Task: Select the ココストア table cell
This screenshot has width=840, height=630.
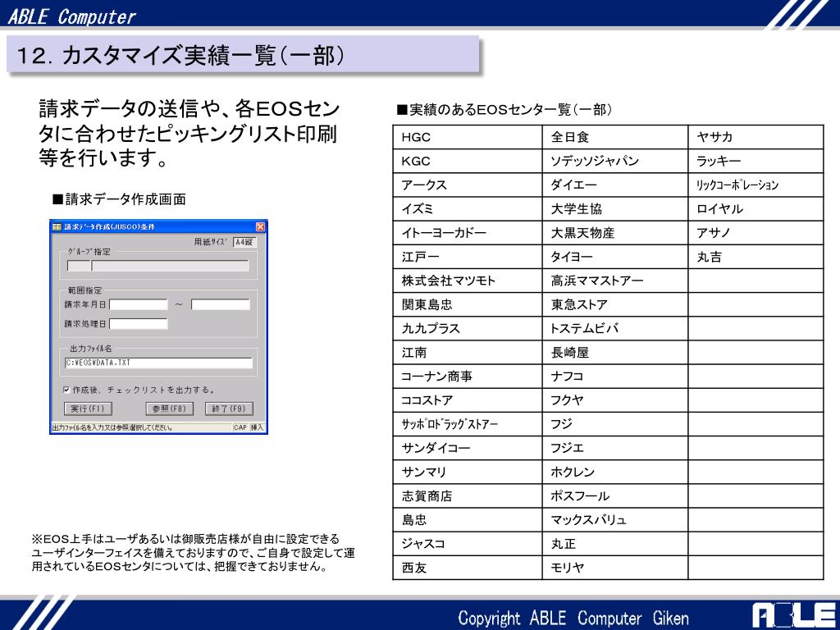Action: click(x=467, y=400)
